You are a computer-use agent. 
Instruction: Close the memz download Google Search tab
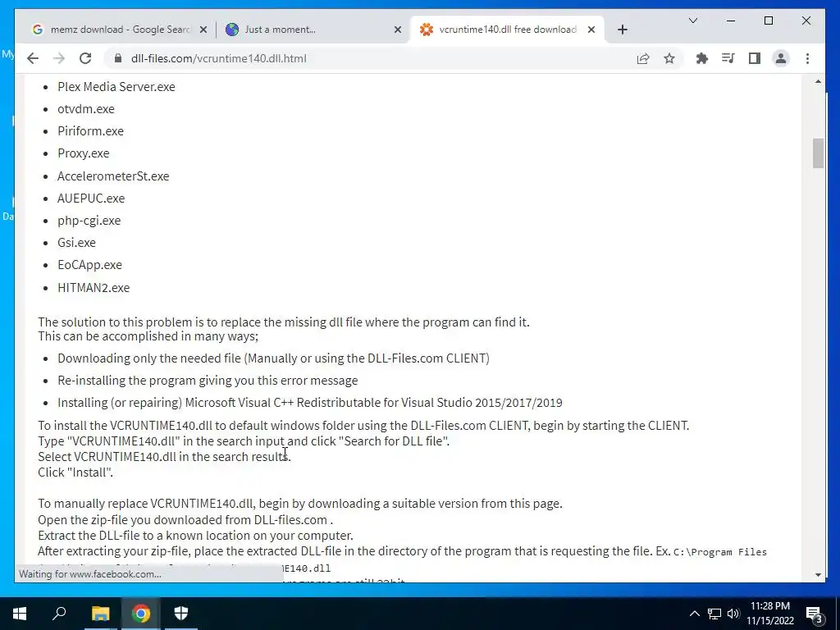coord(203,30)
